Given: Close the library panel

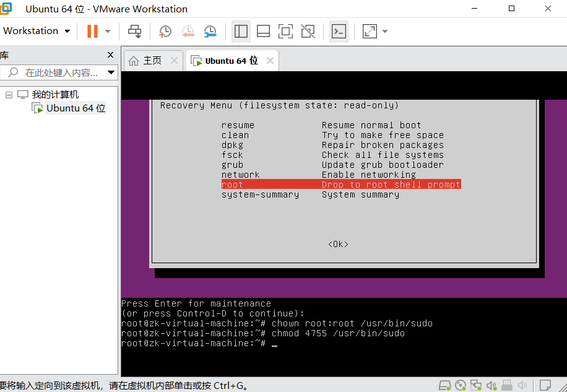Looking at the screenshot, I should point(111,55).
